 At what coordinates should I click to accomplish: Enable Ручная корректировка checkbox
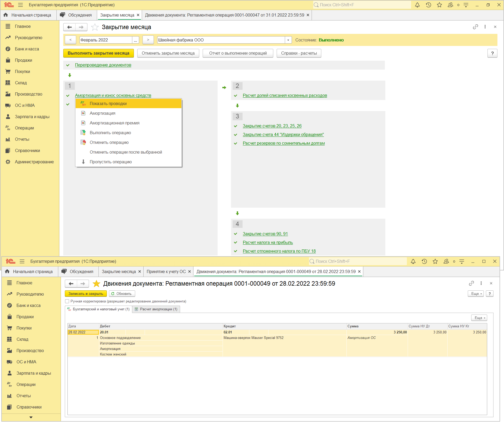67,301
